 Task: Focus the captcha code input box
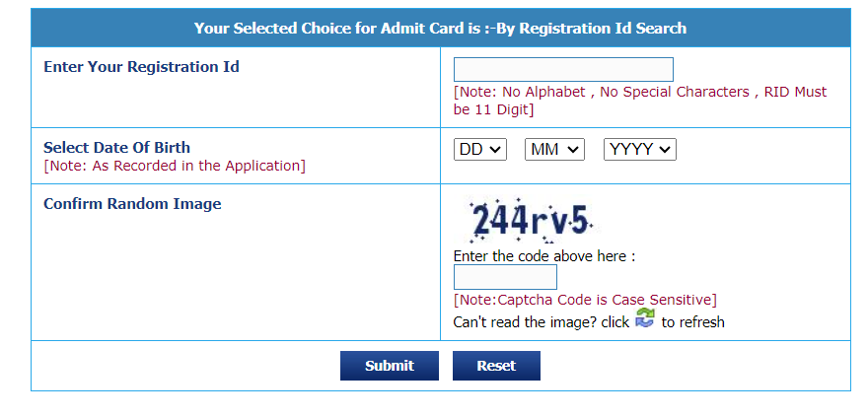(x=505, y=277)
